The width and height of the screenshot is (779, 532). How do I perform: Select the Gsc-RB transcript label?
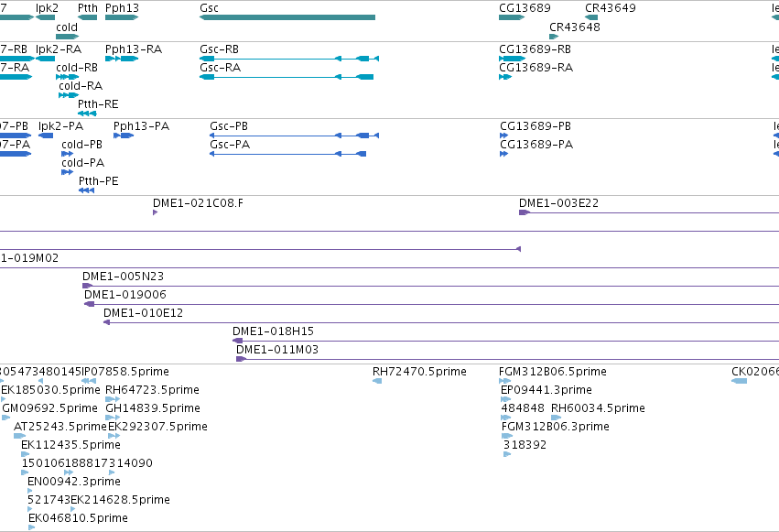[x=219, y=49]
